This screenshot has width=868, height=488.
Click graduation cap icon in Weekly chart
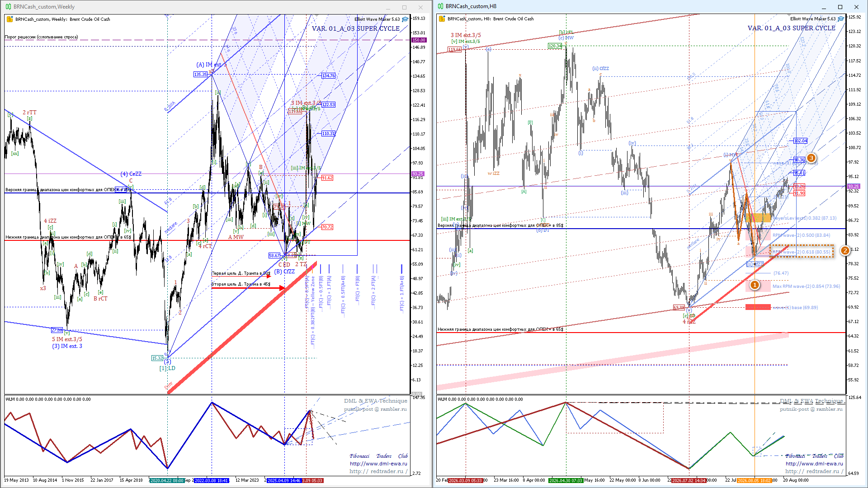[x=405, y=19]
